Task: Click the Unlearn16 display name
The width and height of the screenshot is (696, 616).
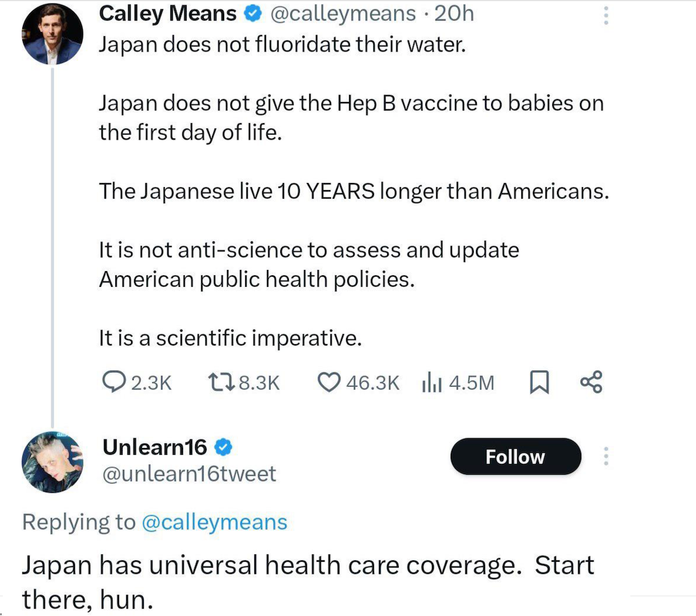Action: 154,448
